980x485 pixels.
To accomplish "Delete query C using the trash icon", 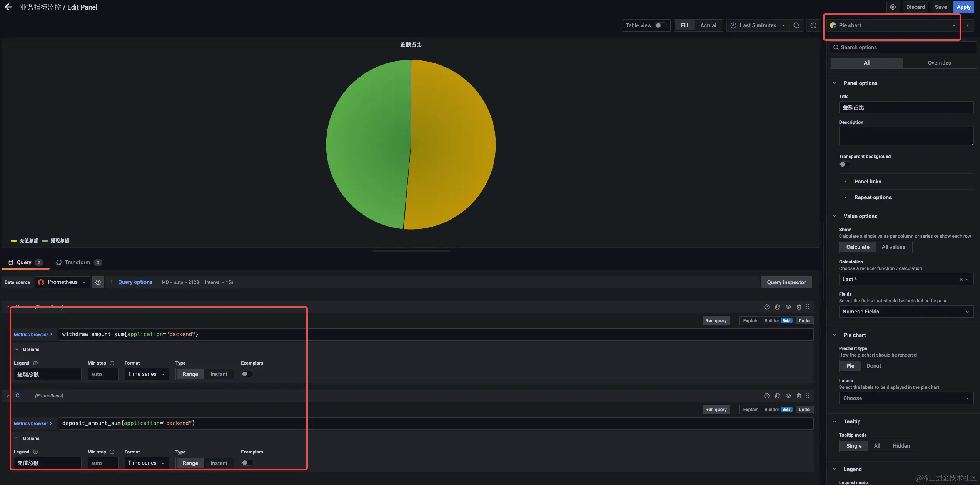I will click(799, 396).
